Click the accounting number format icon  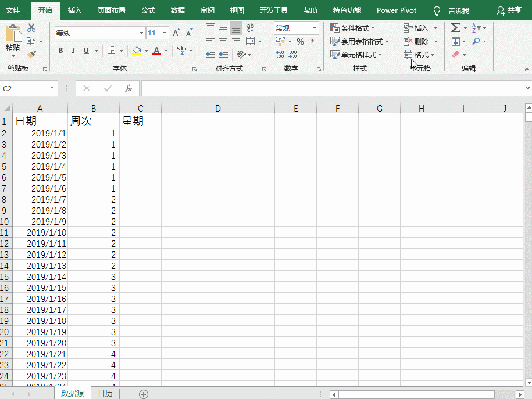click(280, 41)
